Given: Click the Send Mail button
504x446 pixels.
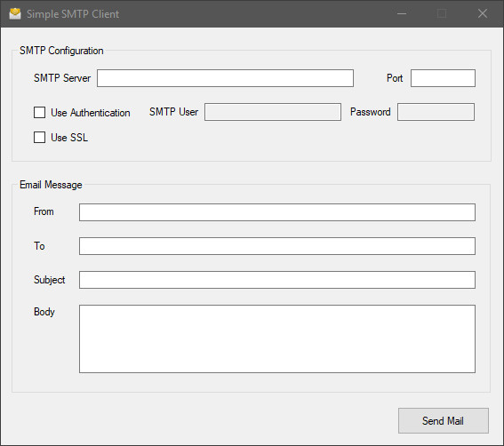Looking at the screenshot, I should coord(444,420).
